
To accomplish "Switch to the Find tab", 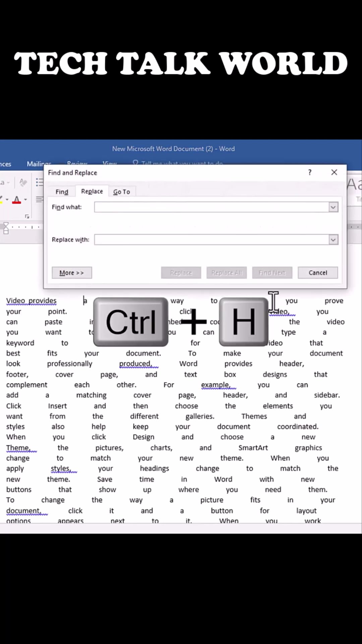I will (62, 192).
